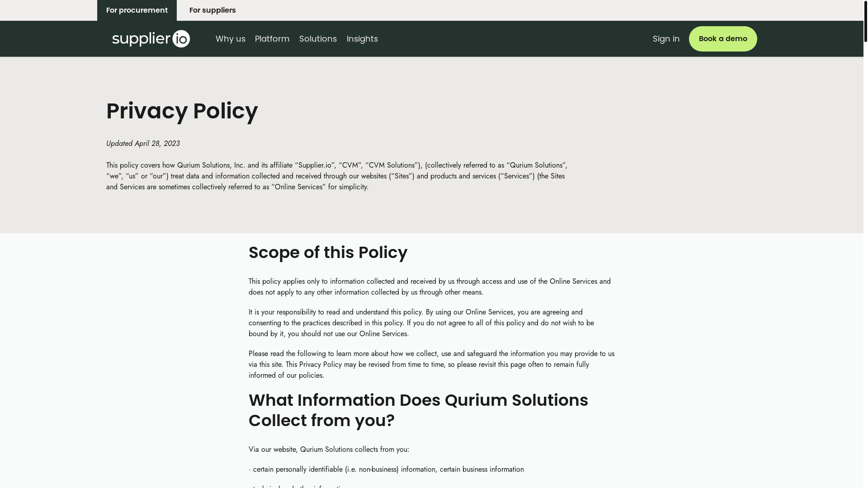Click the What Information Does Qurium Solutions heading

click(418, 410)
